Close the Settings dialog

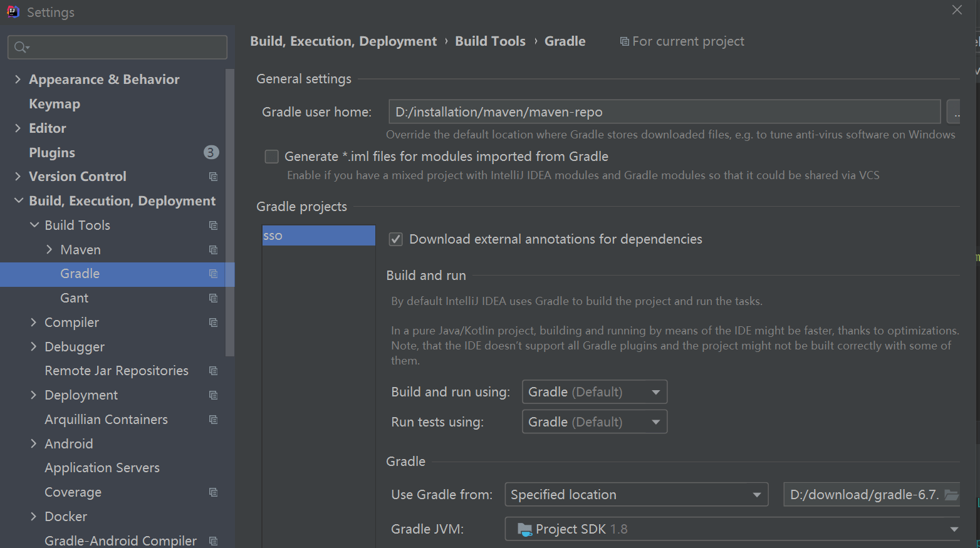click(x=957, y=10)
